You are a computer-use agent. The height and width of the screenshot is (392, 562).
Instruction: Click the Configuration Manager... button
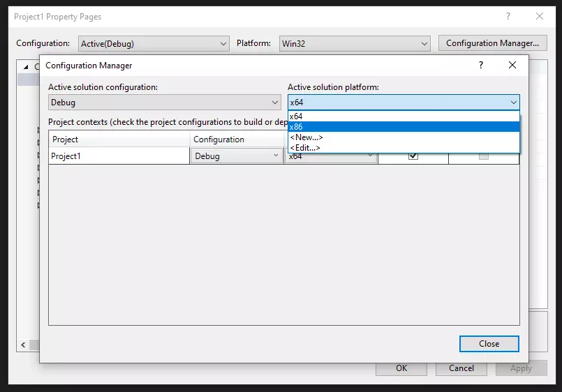point(492,43)
